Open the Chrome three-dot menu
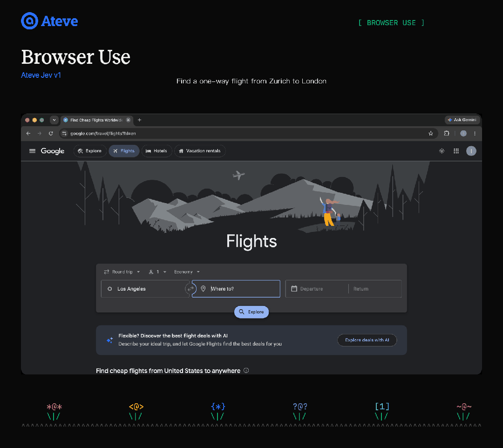The image size is (503, 448). [475, 133]
